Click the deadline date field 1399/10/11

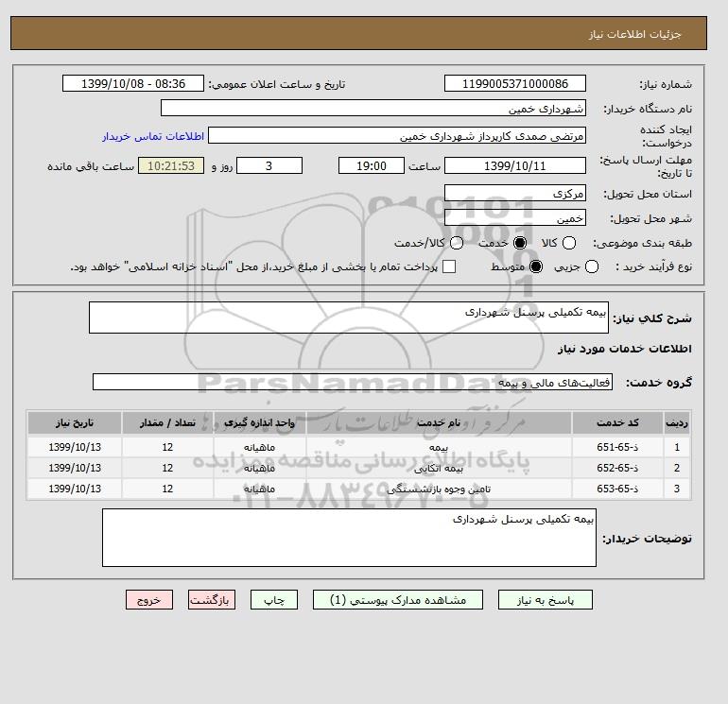pos(515,165)
